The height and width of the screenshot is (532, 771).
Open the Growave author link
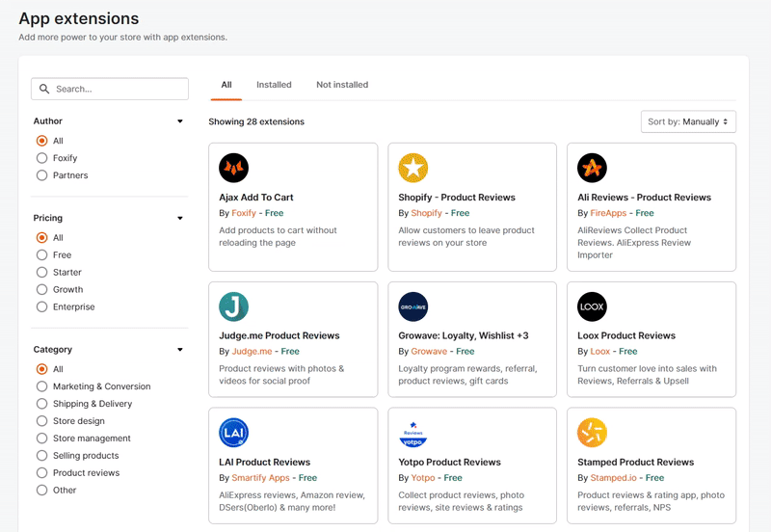[x=429, y=351]
